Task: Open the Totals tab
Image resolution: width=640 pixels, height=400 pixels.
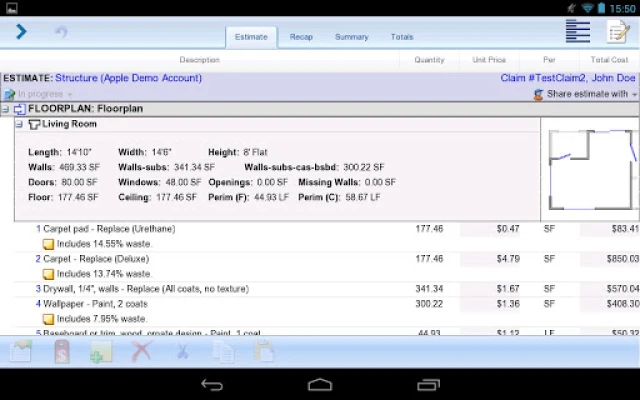Action: point(402,37)
